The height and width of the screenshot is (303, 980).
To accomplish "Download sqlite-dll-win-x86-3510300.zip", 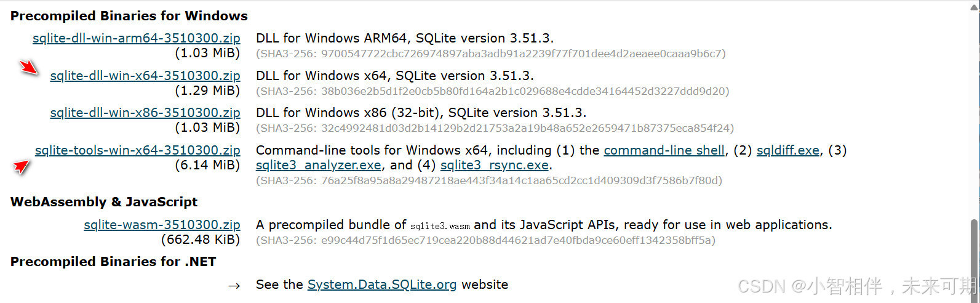I will pyautogui.click(x=145, y=113).
